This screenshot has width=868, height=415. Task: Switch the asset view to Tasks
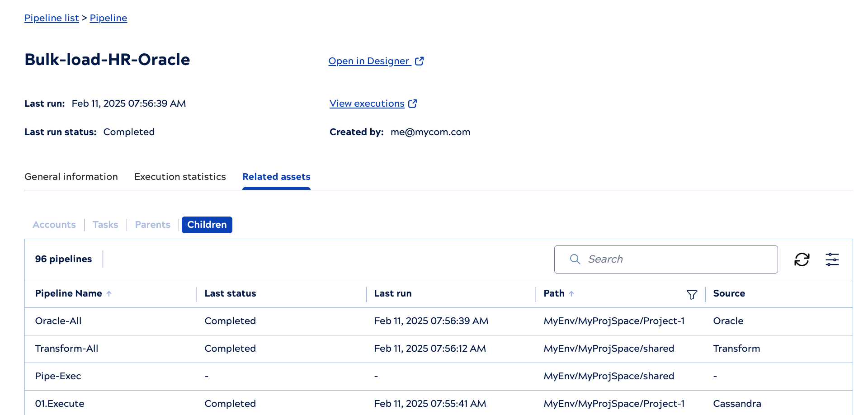105,225
